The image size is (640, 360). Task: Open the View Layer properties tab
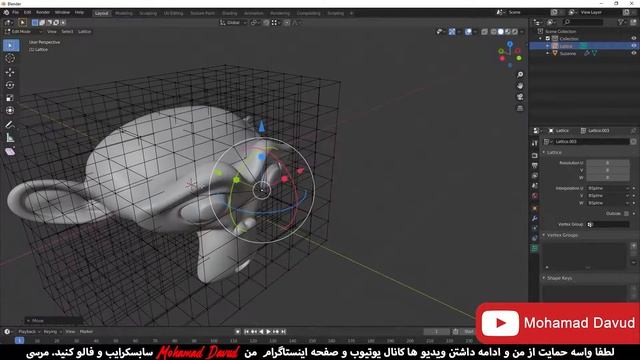[x=535, y=176]
